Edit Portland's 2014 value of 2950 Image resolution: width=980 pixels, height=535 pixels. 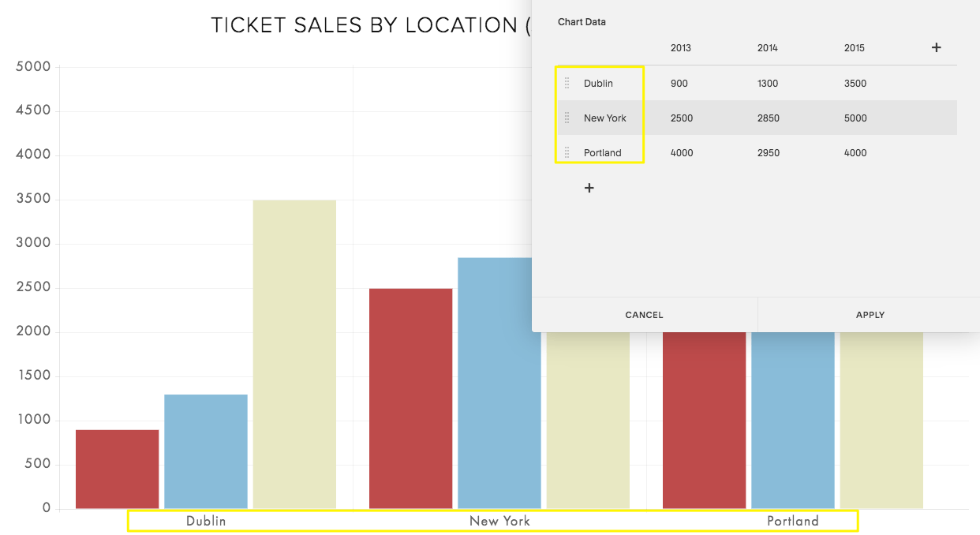(768, 152)
